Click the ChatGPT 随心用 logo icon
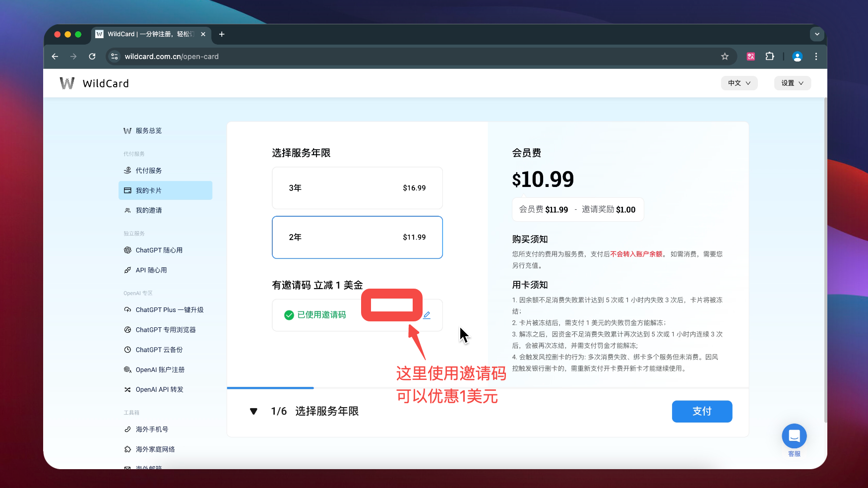868x488 pixels. point(127,250)
